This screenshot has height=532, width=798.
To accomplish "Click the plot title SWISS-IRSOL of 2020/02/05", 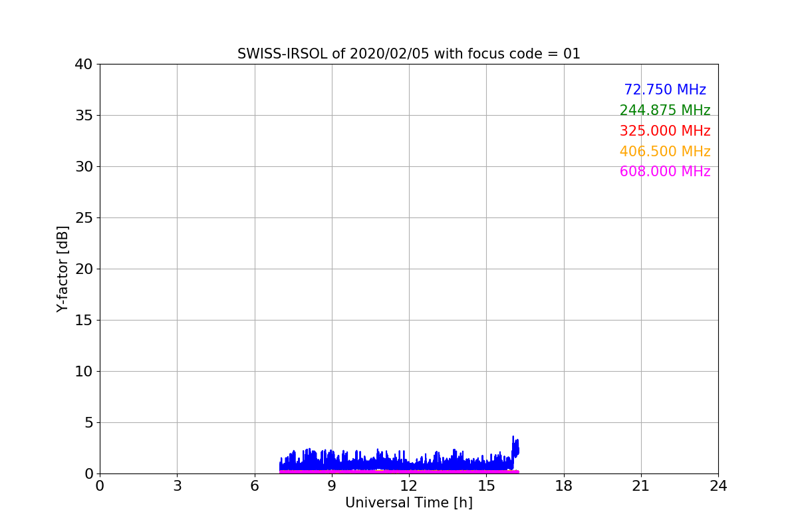I will pyautogui.click(x=408, y=54).
